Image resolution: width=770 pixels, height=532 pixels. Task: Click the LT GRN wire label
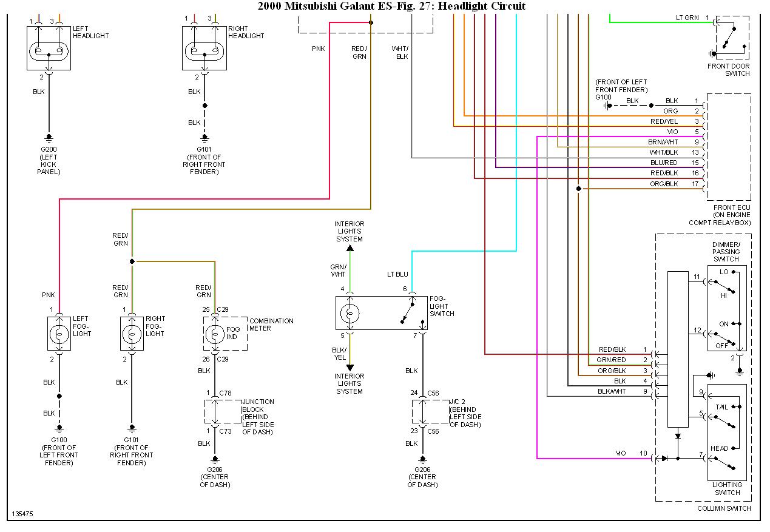click(x=687, y=18)
